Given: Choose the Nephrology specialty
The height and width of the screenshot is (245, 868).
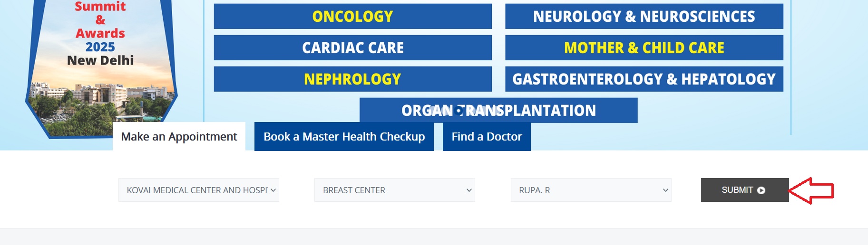Looking at the screenshot, I should pyautogui.click(x=352, y=79).
